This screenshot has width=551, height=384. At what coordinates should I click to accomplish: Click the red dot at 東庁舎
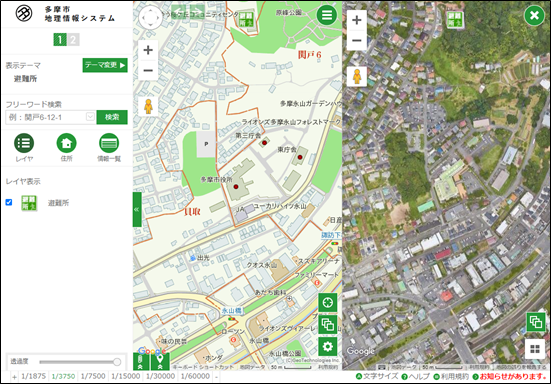[300, 157]
